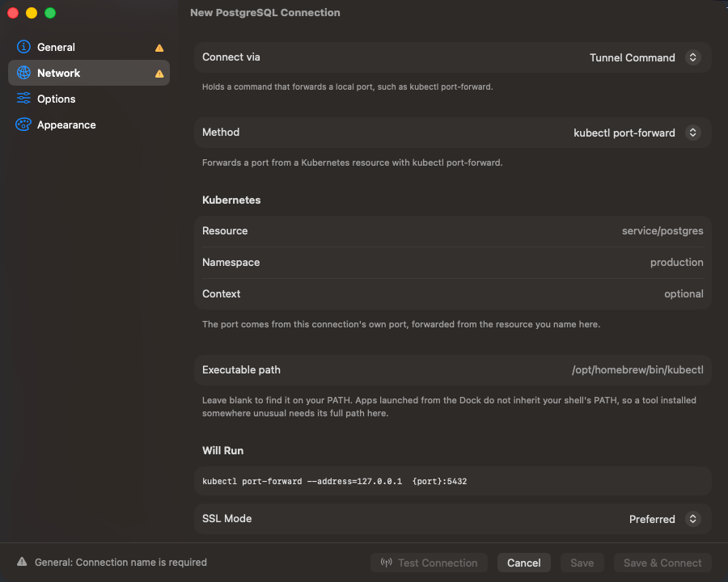This screenshot has width=728, height=582.
Task: Click the SSL Mode stepper arrows
Action: point(692,518)
